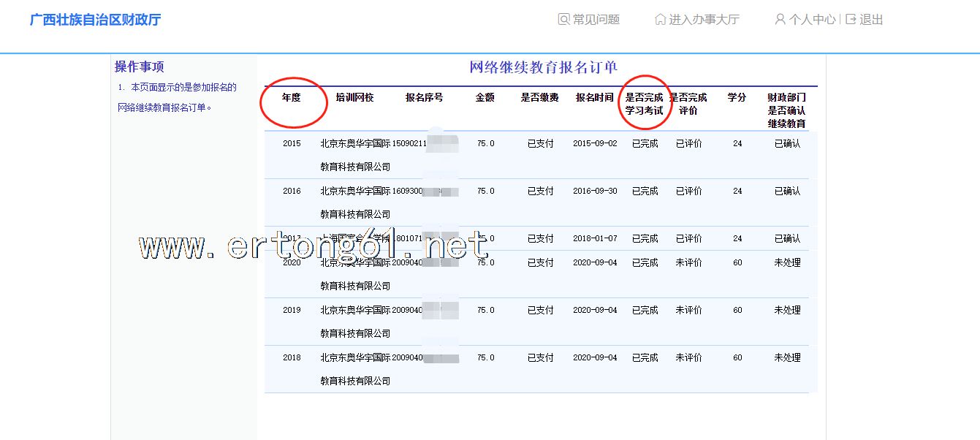Click the 网络继续教育报名订单 page title
Screen dimensions: 980x440
pyautogui.click(x=543, y=68)
